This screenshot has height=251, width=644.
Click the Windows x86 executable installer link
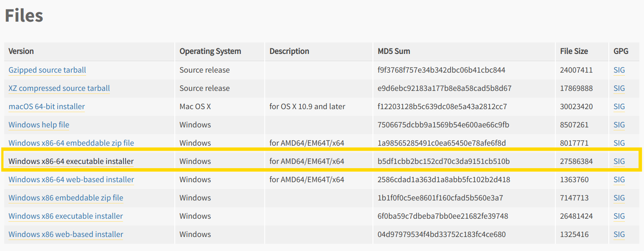tap(66, 216)
